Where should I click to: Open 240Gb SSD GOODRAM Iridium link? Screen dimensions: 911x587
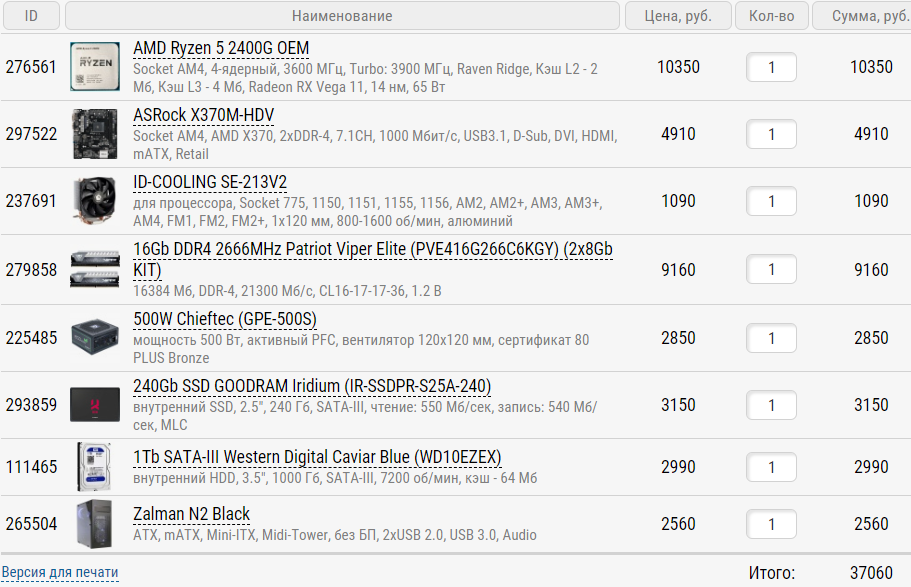click(312, 386)
